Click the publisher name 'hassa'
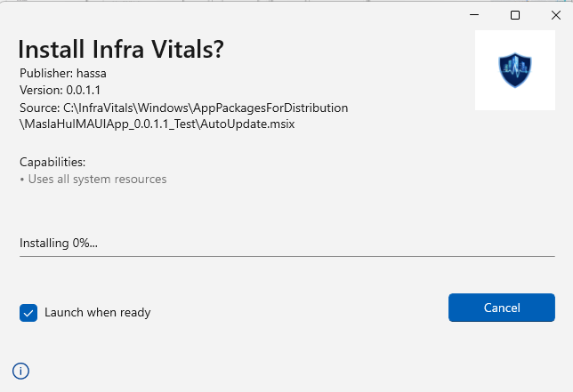Screen dimensions: 573x392 click(92, 74)
